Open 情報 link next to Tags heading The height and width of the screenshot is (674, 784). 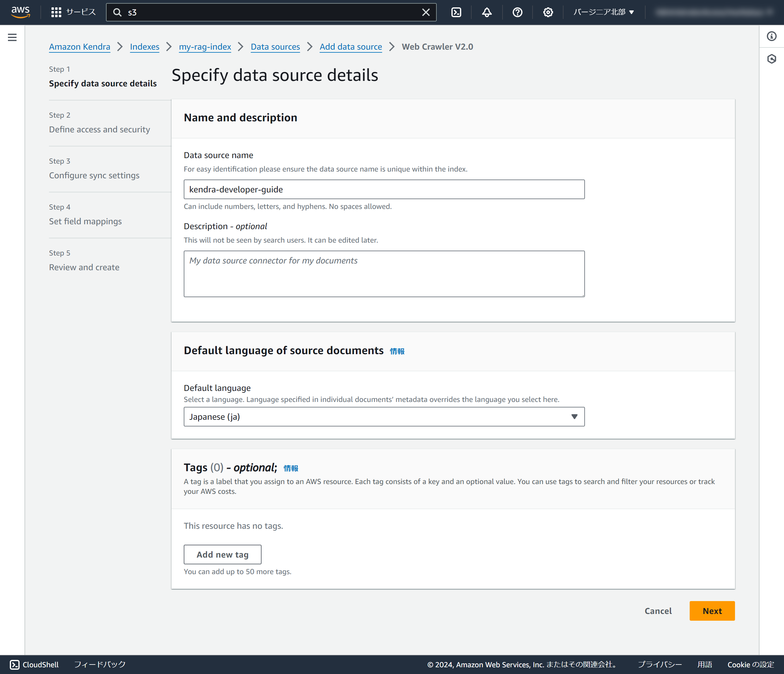point(291,468)
